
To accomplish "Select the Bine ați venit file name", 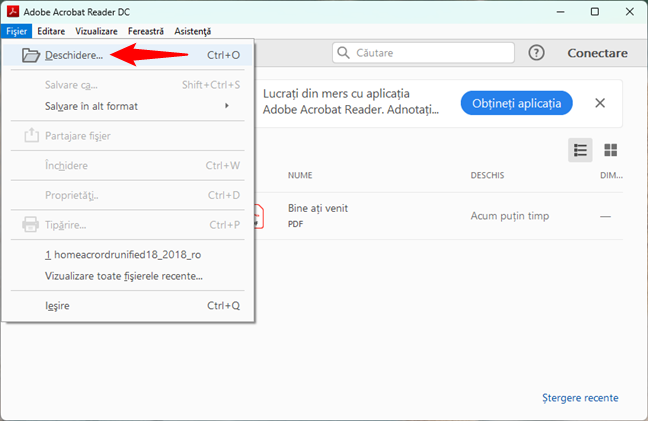I will (x=318, y=208).
